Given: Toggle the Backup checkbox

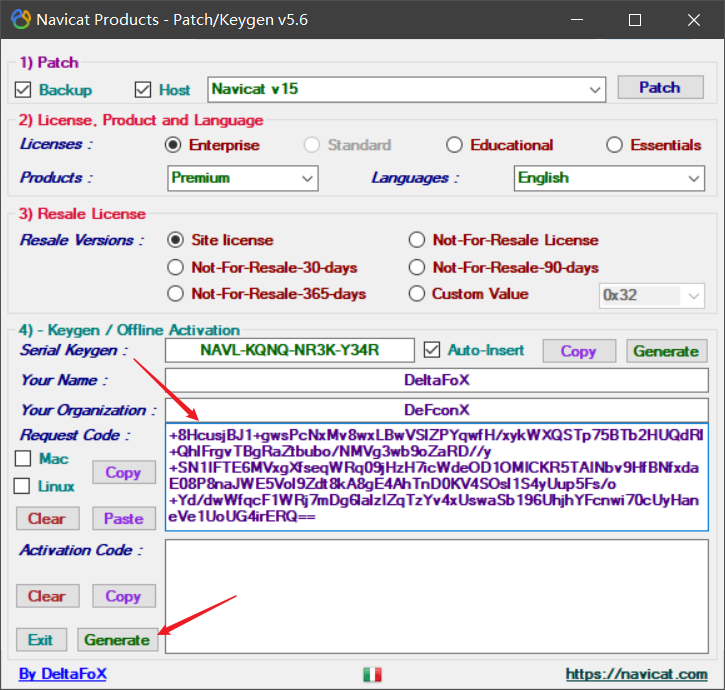Looking at the screenshot, I should [x=23, y=90].
